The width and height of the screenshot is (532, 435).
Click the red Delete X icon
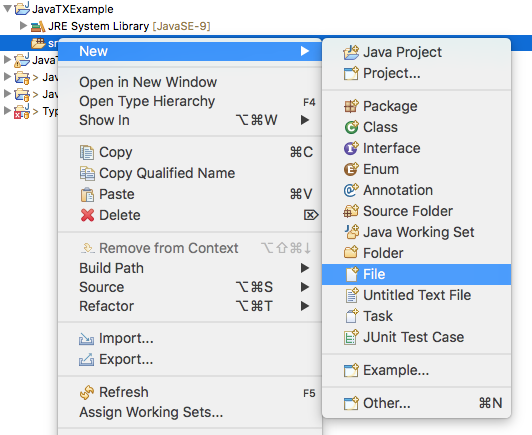point(87,215)
